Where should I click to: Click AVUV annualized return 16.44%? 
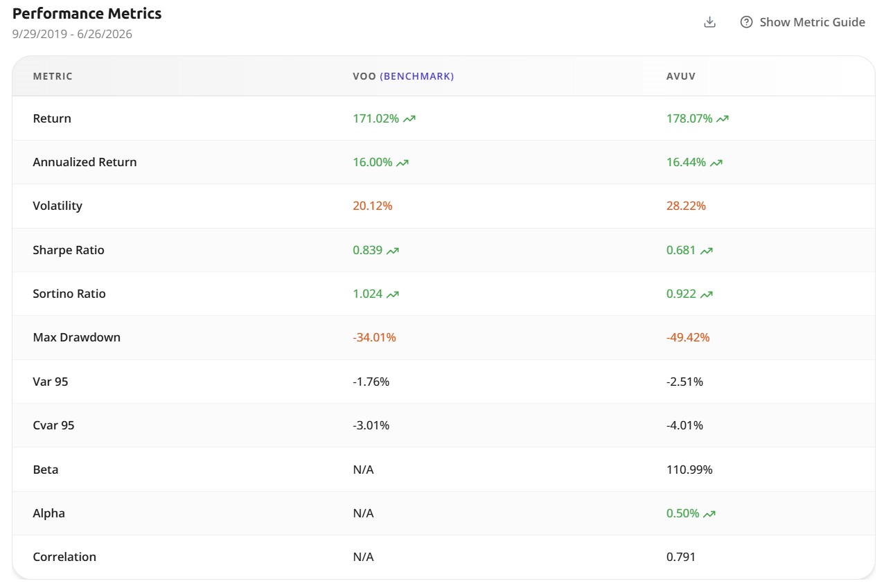pos(687,162)
